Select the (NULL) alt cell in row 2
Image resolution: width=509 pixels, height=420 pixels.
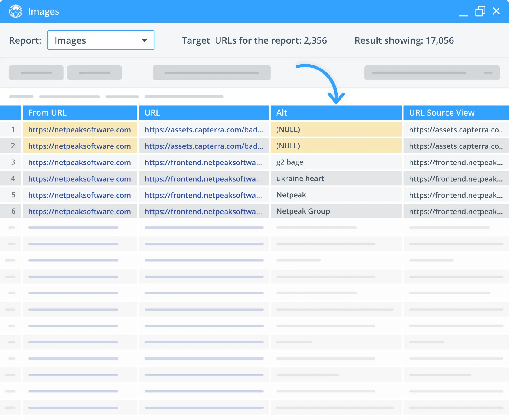[336, 146]
